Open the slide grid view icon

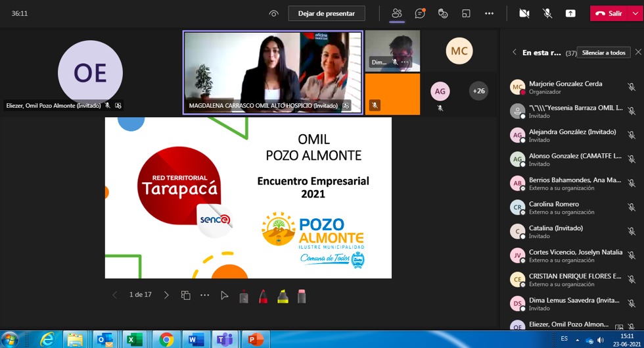coord(186,295)
